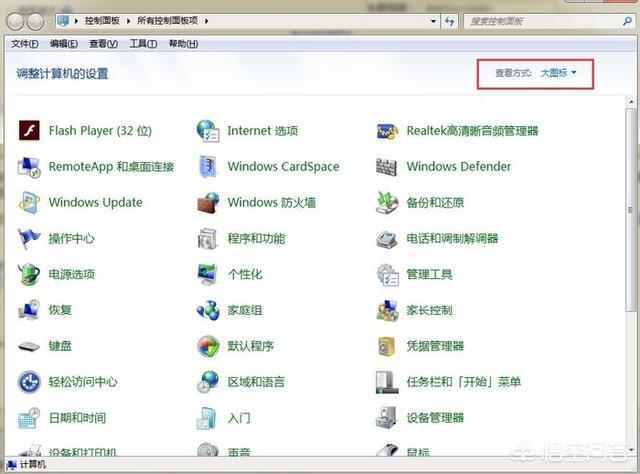Click 所有控制面板项 breadcrumb segment
This screenshot has width=640, height=474.
coord(167,20)
